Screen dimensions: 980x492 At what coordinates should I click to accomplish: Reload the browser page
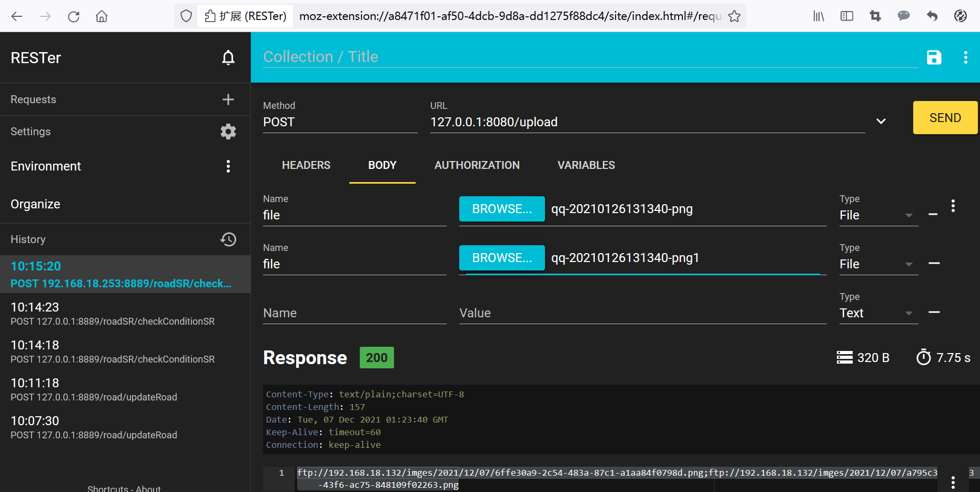pos(74,16)
